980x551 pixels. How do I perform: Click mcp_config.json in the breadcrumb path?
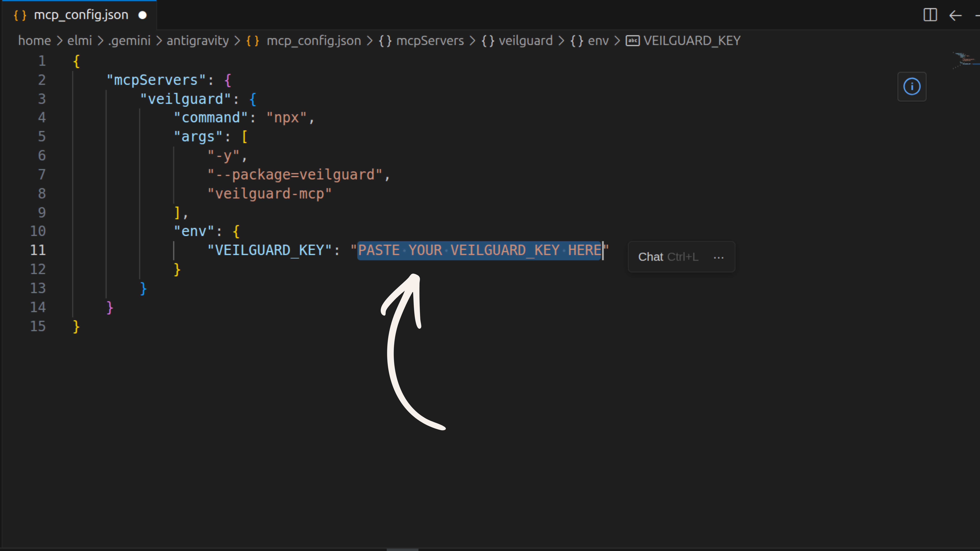314,41
